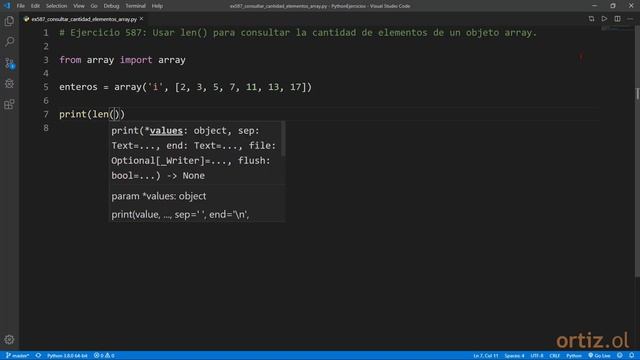Click the open changes compare icon
Viewport: 640px width, 360px height.
tap(591, 19)
